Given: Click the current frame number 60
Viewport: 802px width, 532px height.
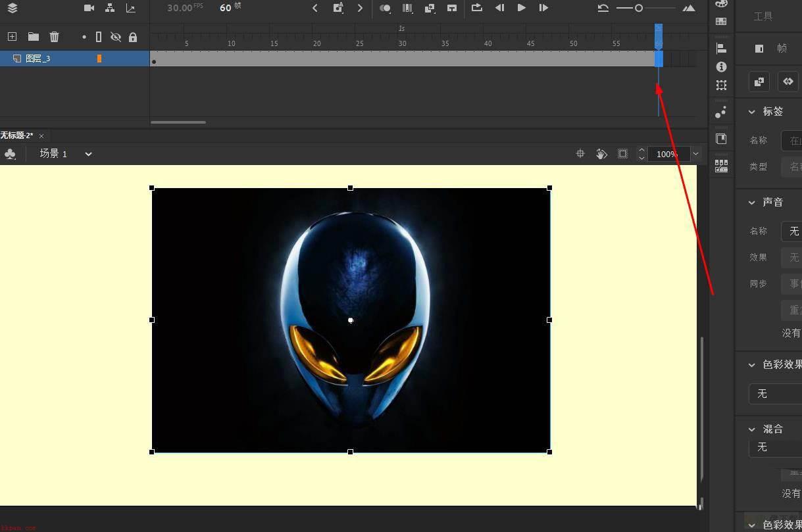Looking at the screenshot, I should [226, 8].
